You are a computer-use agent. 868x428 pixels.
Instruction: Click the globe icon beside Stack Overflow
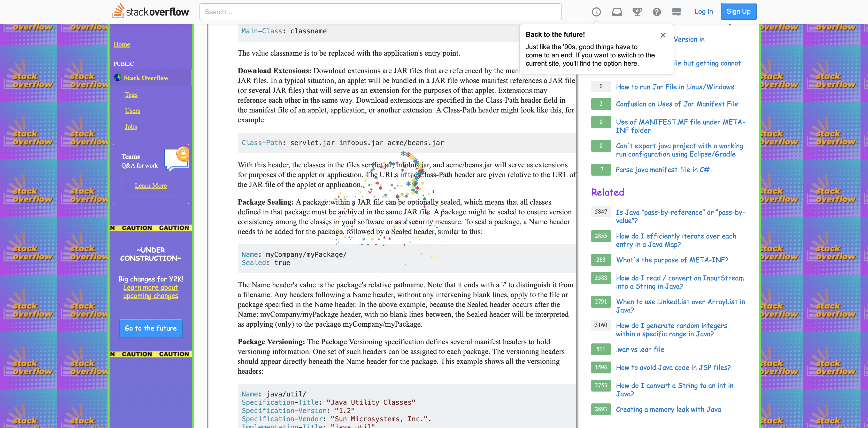(117, 78)
